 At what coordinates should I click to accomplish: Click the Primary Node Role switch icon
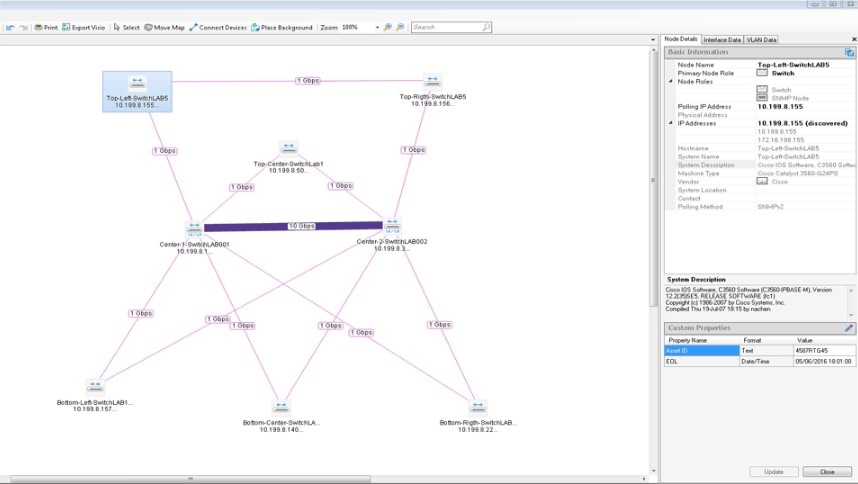[762, 73]
